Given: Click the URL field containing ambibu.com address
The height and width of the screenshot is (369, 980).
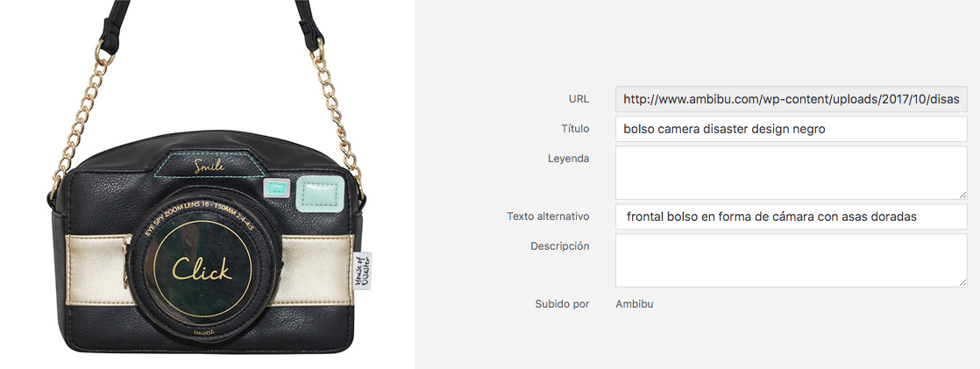Looking at the screenshot, I should tap(792, 99).
